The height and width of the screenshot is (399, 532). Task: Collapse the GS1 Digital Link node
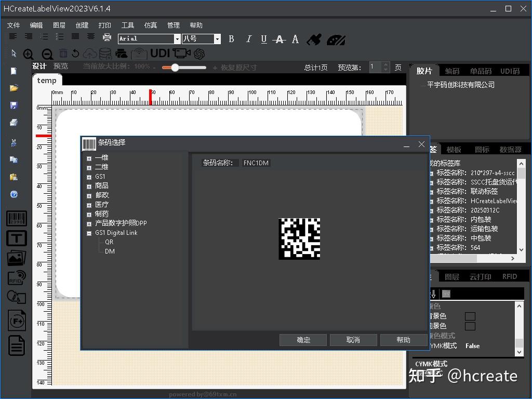click(x=89, y=233)
